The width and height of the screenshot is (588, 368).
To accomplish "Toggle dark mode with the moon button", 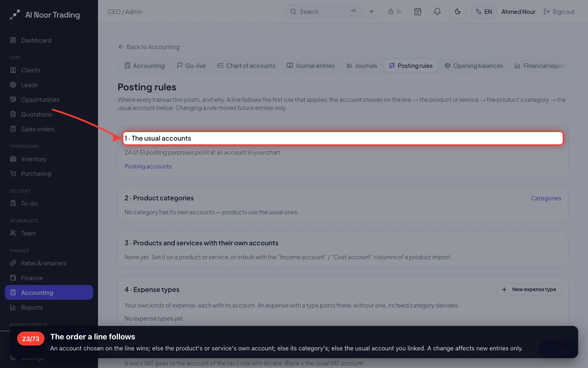I will 458,11.
